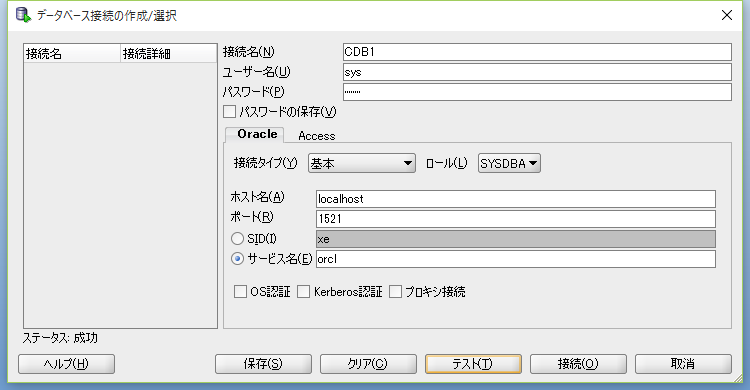Click the テスト(T) button
This screenshot has height=390, width=750.
point(473,364)
